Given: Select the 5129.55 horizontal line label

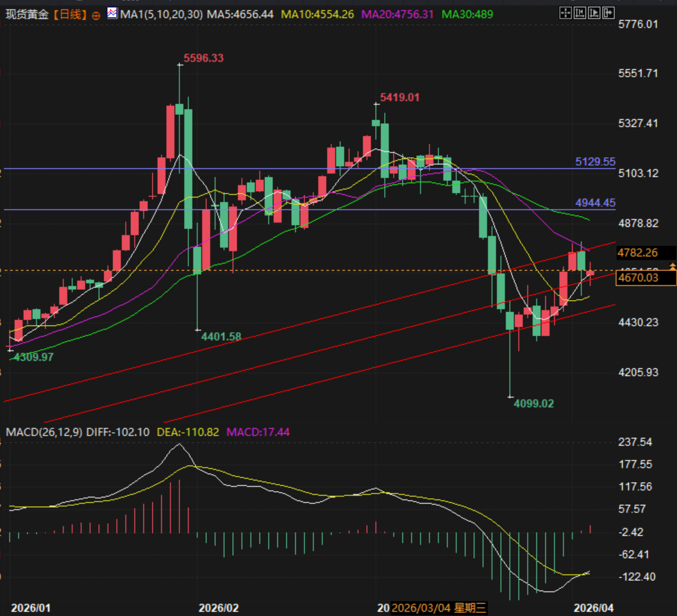Looking at the screenshot, I should tap(595, 161).
